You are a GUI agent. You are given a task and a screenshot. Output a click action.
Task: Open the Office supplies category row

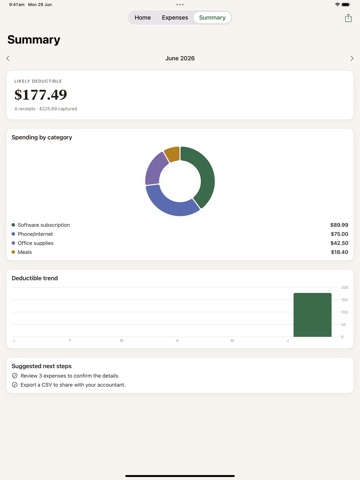point(180,243)
